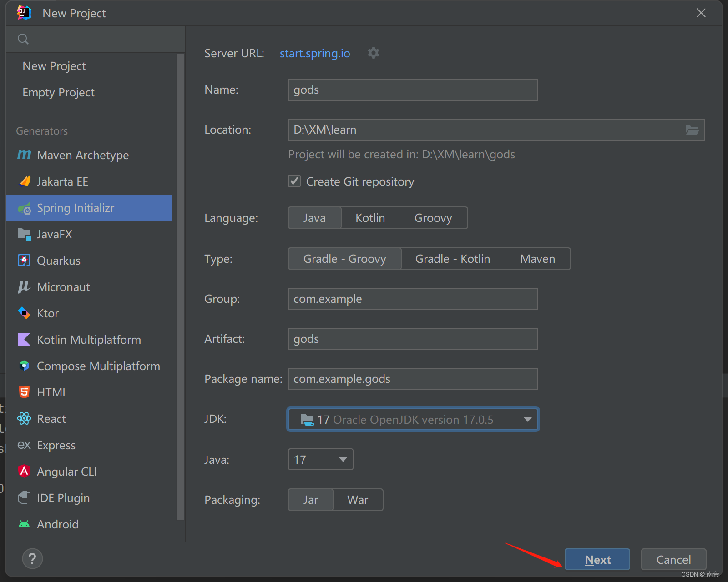Click the Angular CLI red icon

(24, 471)
